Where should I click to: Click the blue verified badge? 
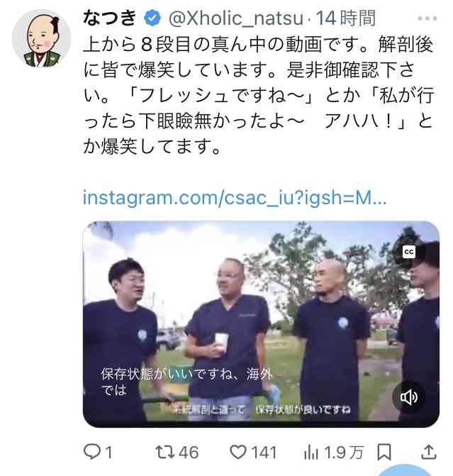pos(152,18)
